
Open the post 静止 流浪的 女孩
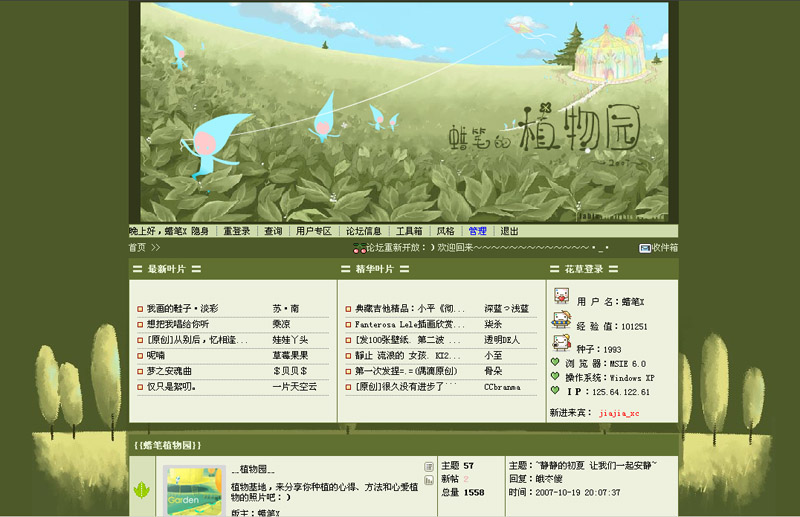tap(408, 356)
